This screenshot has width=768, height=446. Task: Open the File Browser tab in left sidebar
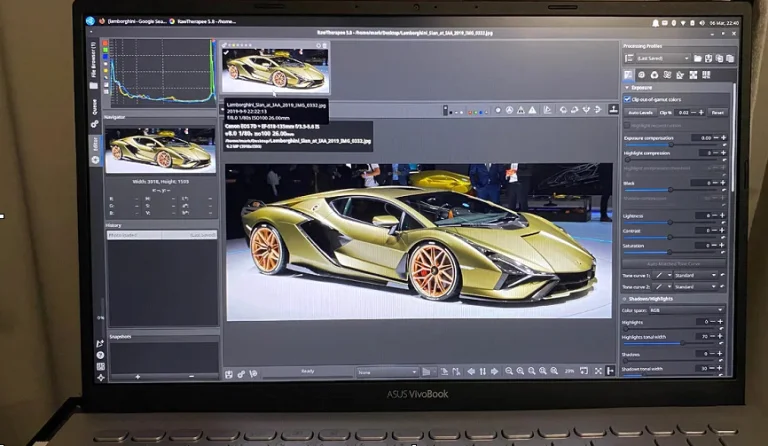pyautogui.click(x=94, y=65)
